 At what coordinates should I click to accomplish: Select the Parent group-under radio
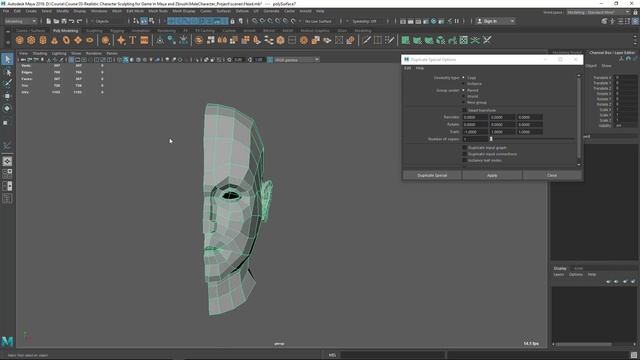[x=463, y=90]
